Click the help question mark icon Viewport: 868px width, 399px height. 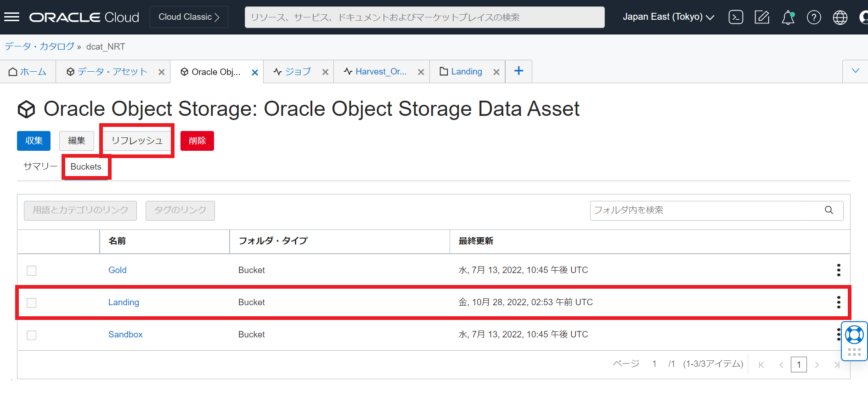click(814, 17)
